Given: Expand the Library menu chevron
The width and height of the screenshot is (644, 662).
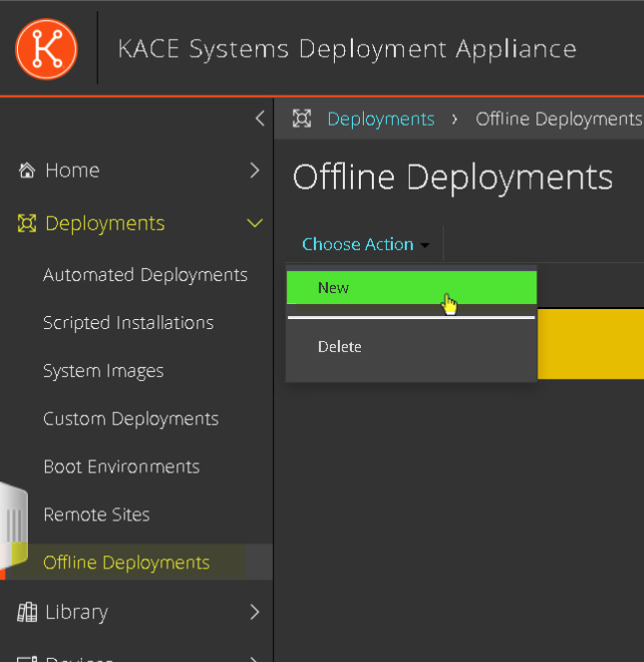Looking at the screenshot, I should pyautogui.click(x=254, y=612).
